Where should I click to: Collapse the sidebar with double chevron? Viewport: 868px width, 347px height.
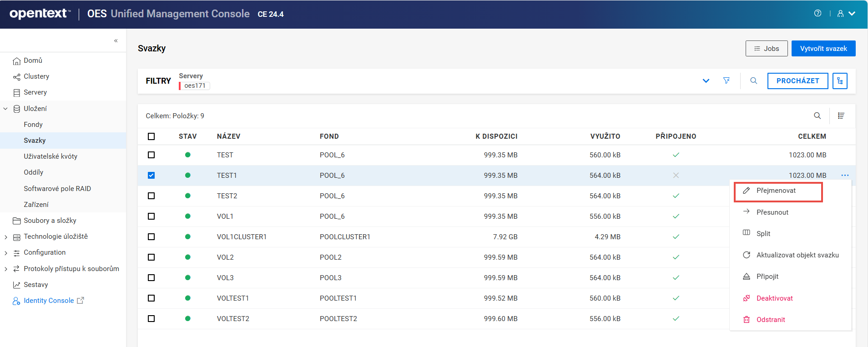pyautogui.click(x=116, y=40)
